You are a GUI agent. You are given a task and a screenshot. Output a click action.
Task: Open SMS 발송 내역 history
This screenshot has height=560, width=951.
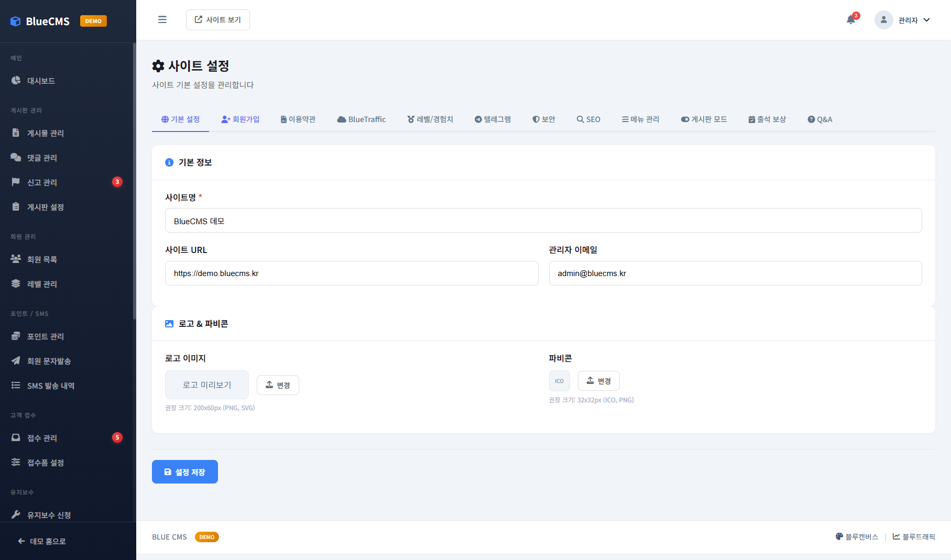(x=51, y=386)
